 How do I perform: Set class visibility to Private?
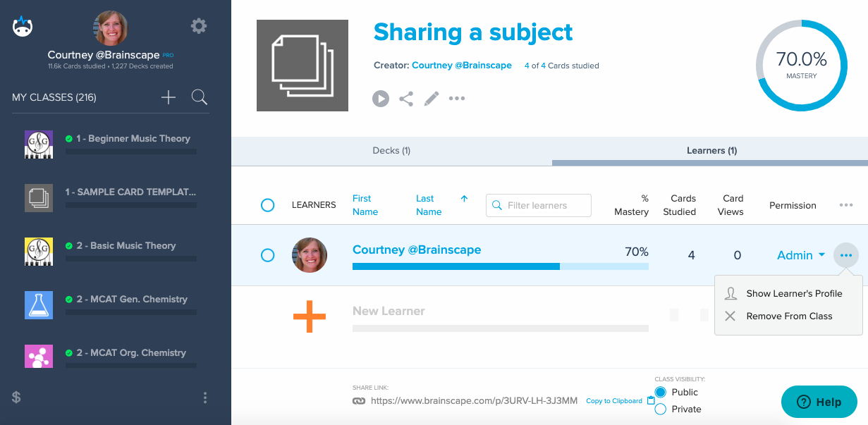(661, 409)
